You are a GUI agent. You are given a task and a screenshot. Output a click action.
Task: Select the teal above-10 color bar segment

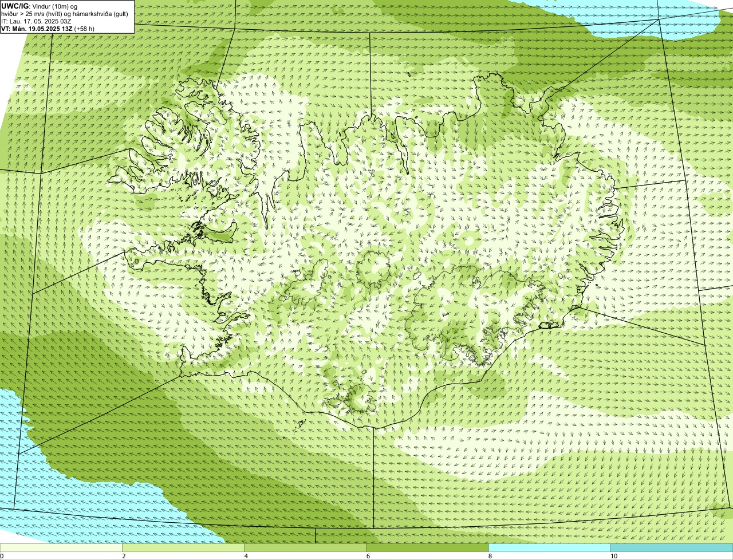[672, 548]
